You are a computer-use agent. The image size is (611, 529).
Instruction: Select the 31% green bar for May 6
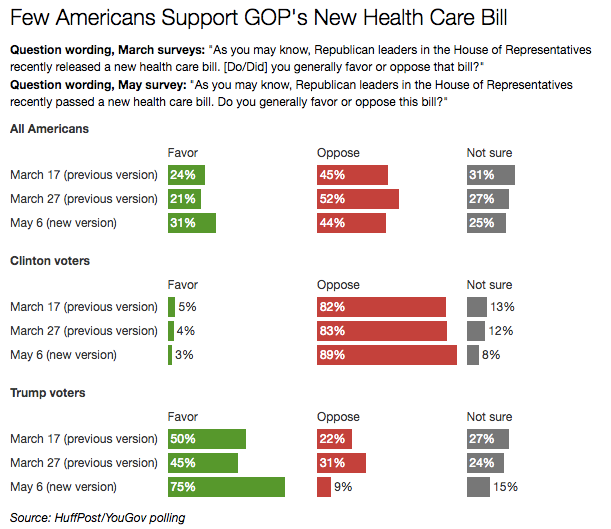(x=192, y=223)
